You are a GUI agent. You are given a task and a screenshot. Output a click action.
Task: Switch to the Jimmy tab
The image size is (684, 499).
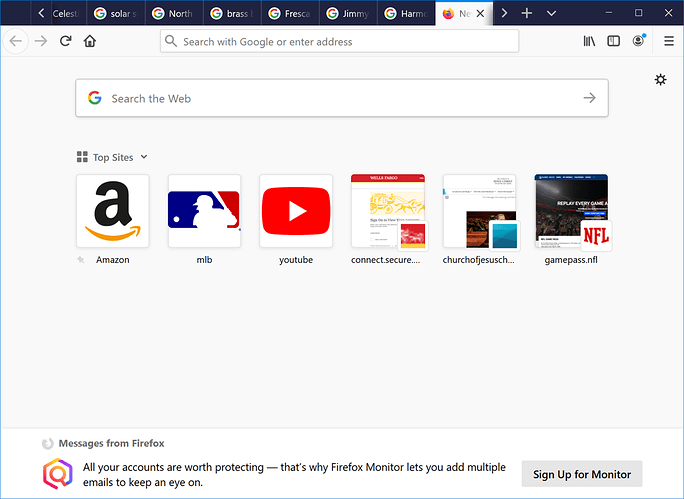tap(348, 14)
